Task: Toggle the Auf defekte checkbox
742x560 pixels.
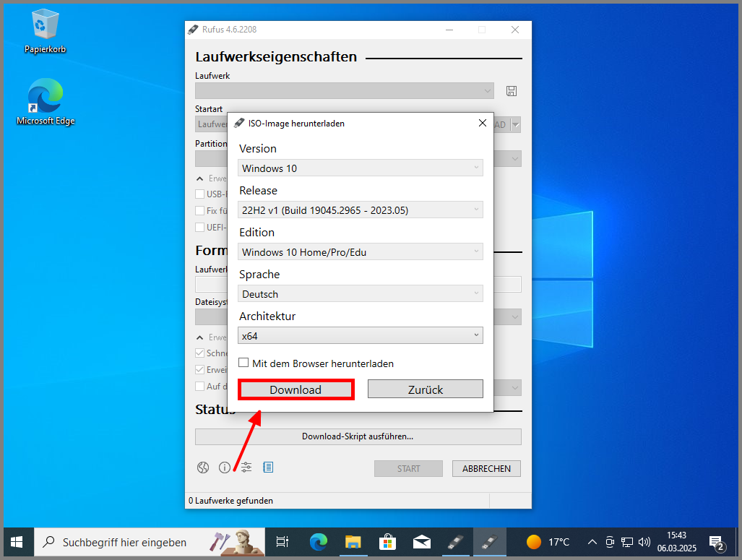Action: 199,387
